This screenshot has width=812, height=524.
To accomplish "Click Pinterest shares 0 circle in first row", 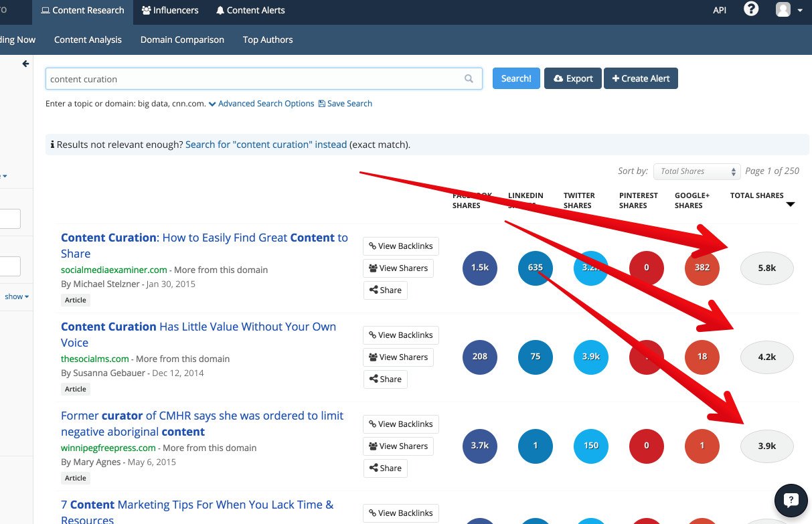I will click(x=647, y=268).
